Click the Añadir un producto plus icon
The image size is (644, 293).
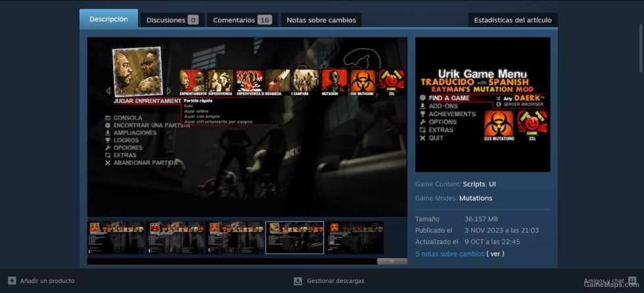[x=12, y=281]
